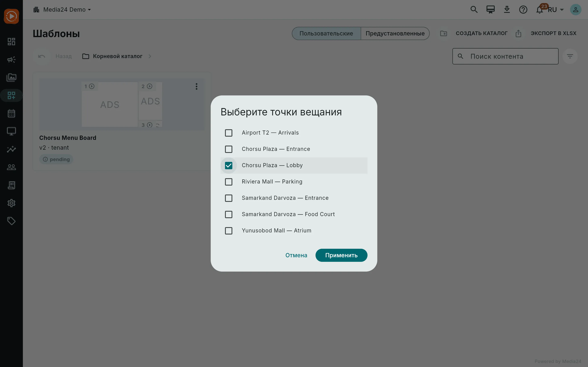This screenshot has height=367, width=588.
Task: Click the help question mark icon
Action: 523,10
